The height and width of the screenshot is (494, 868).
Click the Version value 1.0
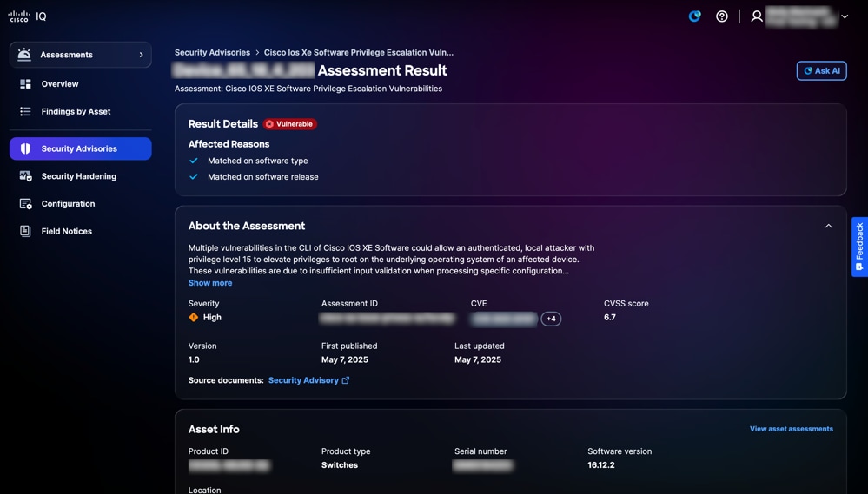[x=194, y=359]
